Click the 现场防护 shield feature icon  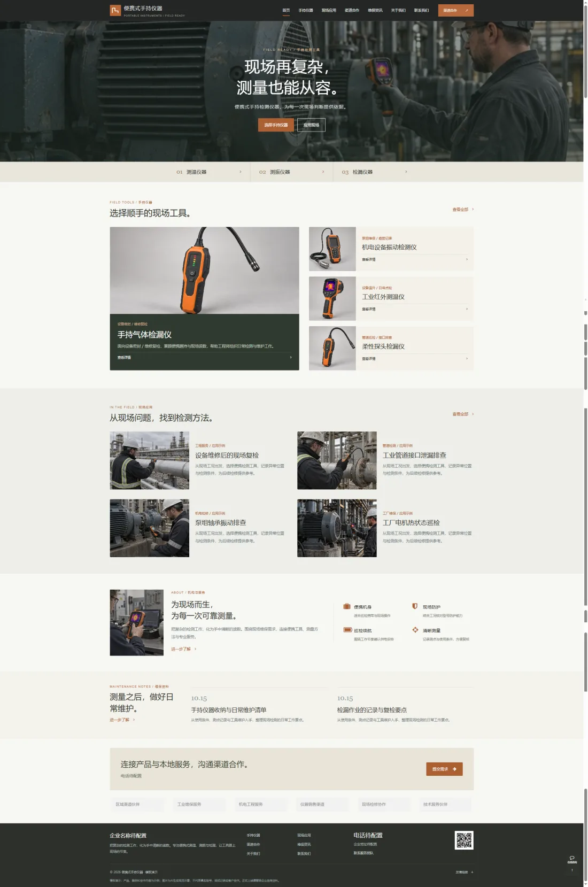click(x=415, y=606)
